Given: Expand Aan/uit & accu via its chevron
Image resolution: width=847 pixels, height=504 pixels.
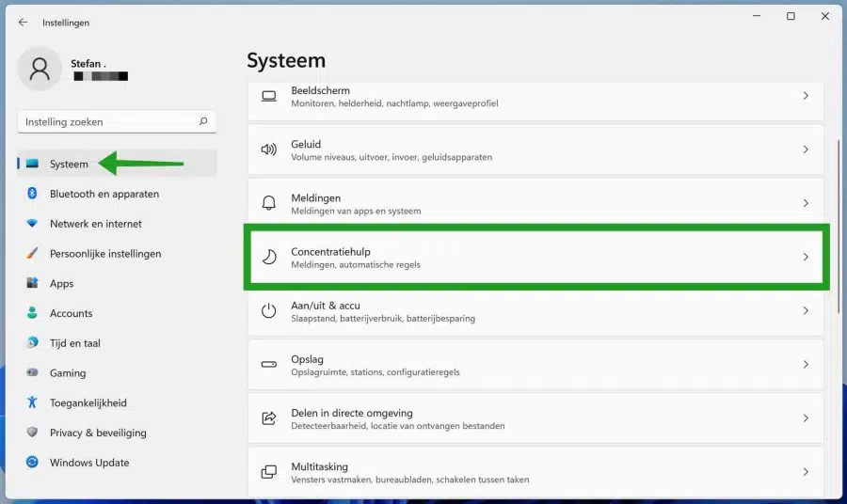Looking at the screenshot, I should [806, 311].
